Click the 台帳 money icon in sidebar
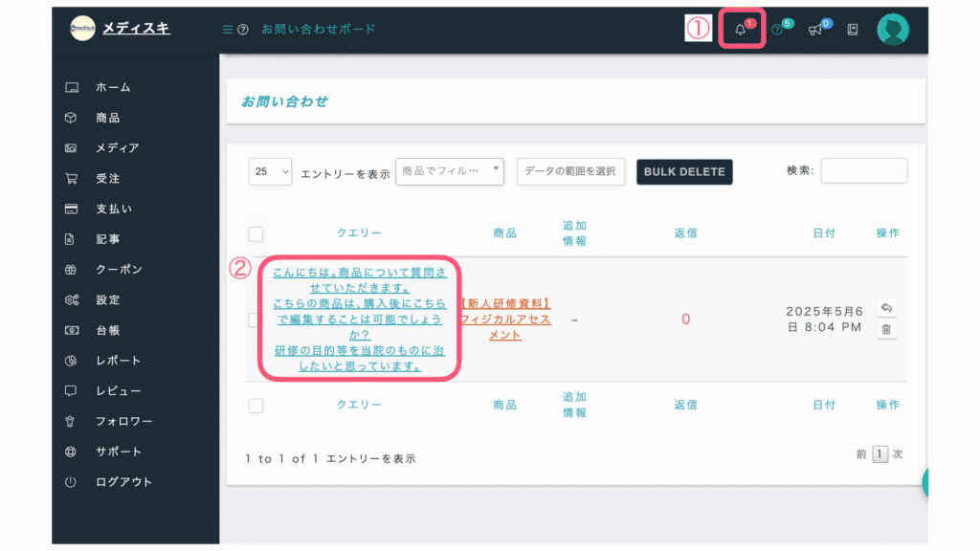980x551 pixels. [x=72, y=330]
